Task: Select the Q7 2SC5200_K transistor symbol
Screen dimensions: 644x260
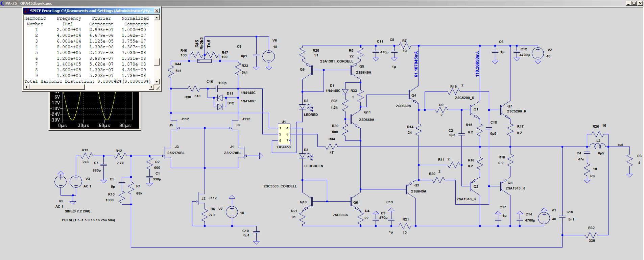Action: click(x=506, y=110)
